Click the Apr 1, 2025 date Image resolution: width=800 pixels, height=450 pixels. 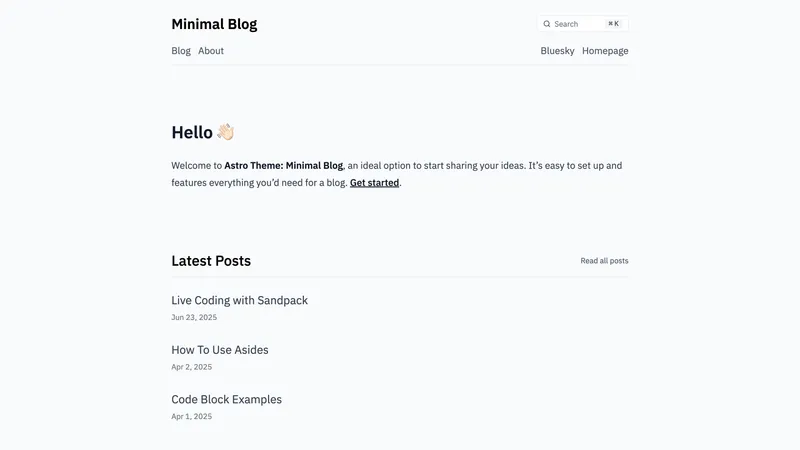click(192, 416)
